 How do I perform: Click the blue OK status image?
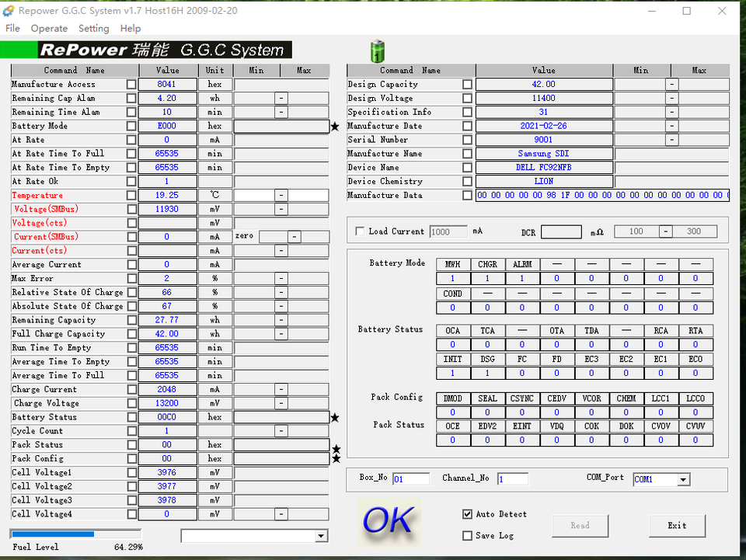[389, 520]
